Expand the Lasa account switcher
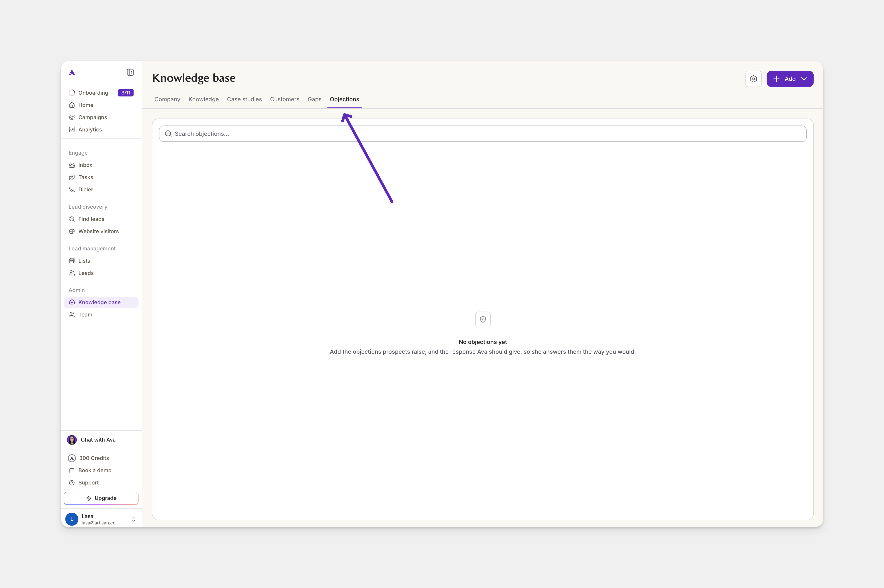The image size is (884, 588). point(133,519)
